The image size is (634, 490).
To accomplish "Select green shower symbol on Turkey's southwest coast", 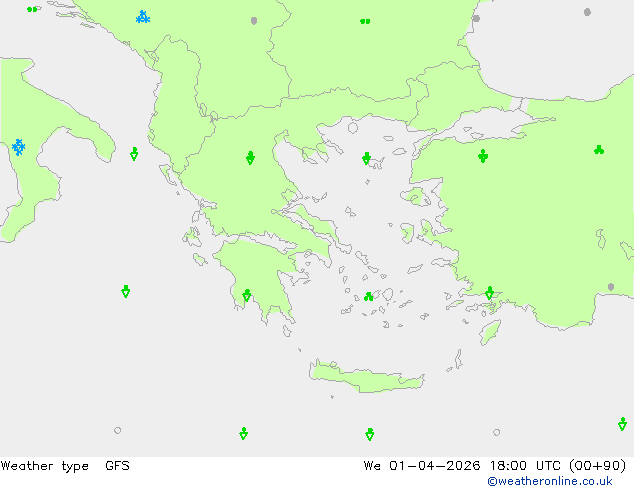I will tap(490, 293).
